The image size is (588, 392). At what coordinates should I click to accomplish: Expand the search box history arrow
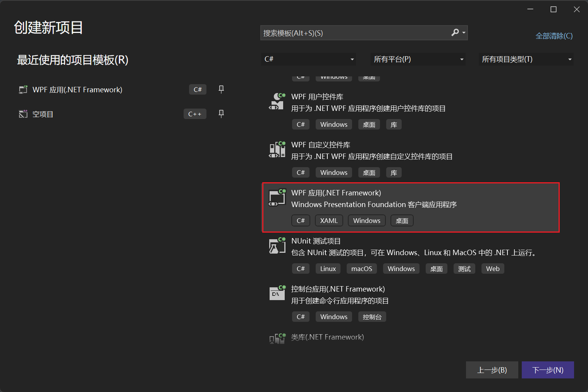point(464,33)
